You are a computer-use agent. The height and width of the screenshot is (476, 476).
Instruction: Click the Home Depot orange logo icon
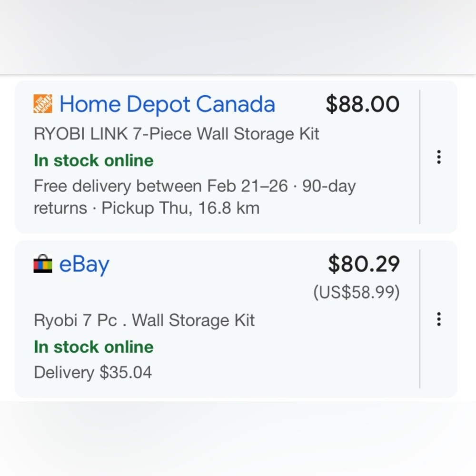pos(43,103)
